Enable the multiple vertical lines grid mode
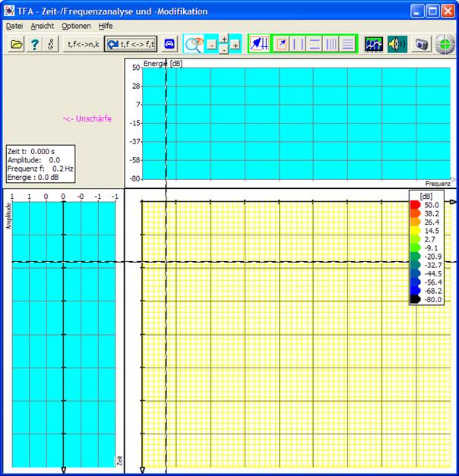459x476 pixels. point(331,45)
